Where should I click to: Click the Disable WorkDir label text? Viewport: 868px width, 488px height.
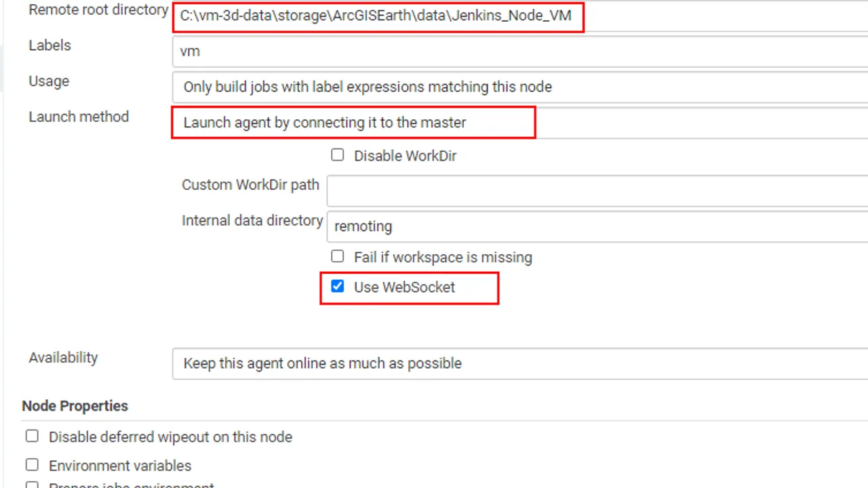[405, 156]
